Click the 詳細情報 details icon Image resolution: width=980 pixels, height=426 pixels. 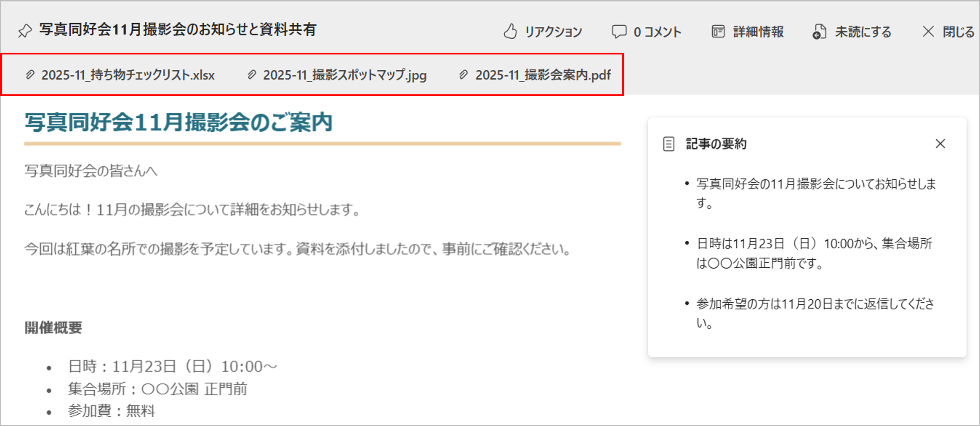718,31
